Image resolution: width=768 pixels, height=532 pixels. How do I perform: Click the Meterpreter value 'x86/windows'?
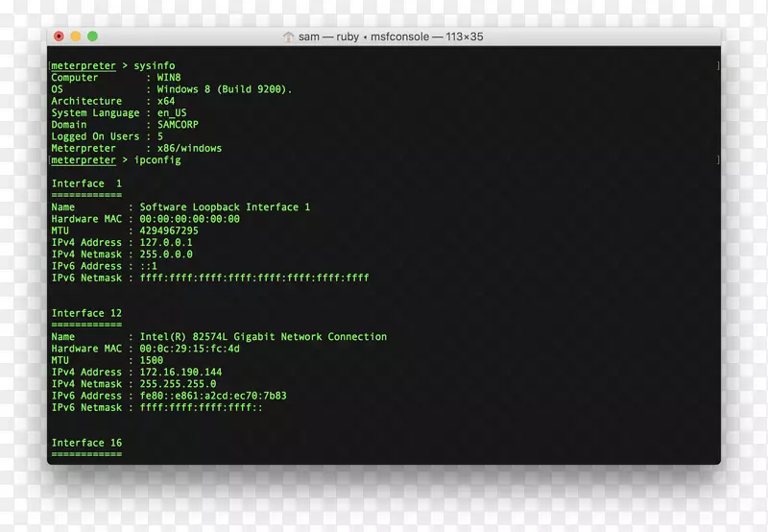189,148
